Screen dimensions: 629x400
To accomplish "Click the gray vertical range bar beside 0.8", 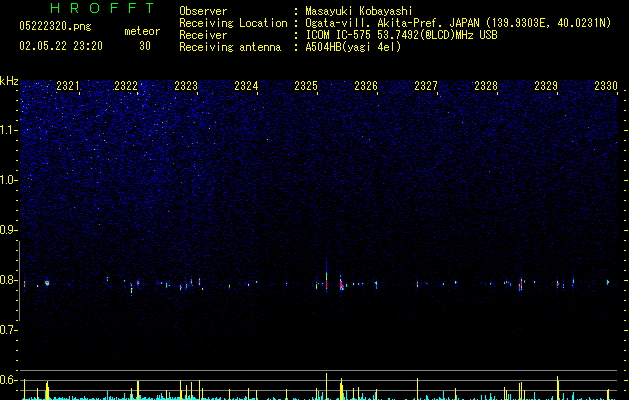I will [x=19, y=280].
